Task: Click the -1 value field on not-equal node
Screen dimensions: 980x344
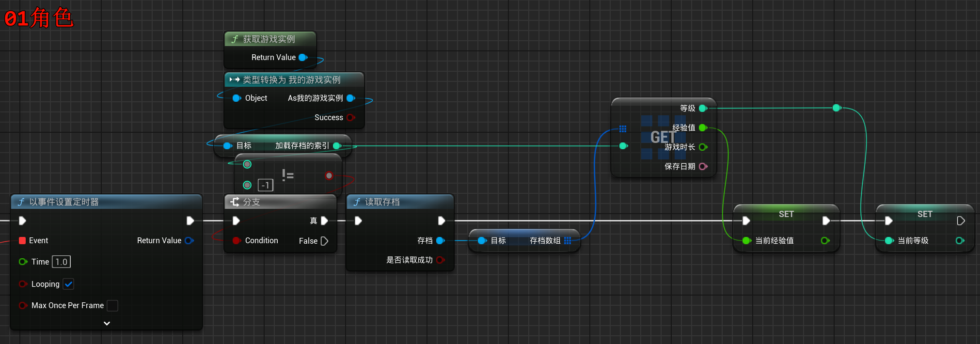Action: pyautogui.click(x=266, y=186)
